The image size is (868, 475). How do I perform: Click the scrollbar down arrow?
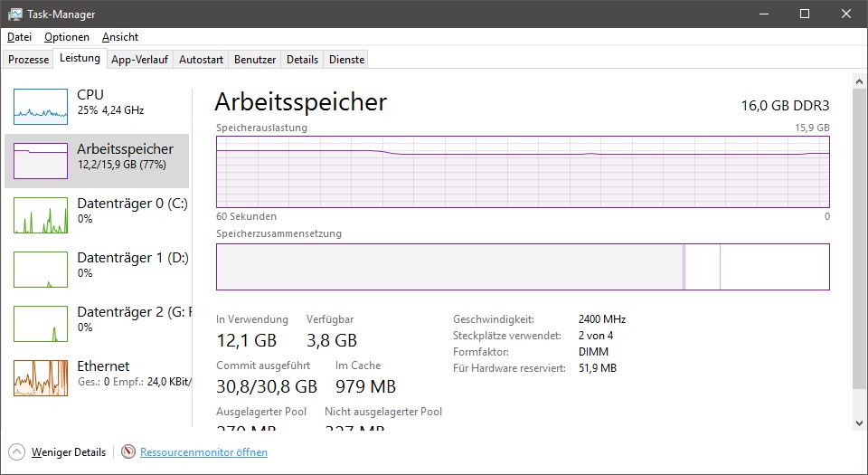[x=859, y=423]
